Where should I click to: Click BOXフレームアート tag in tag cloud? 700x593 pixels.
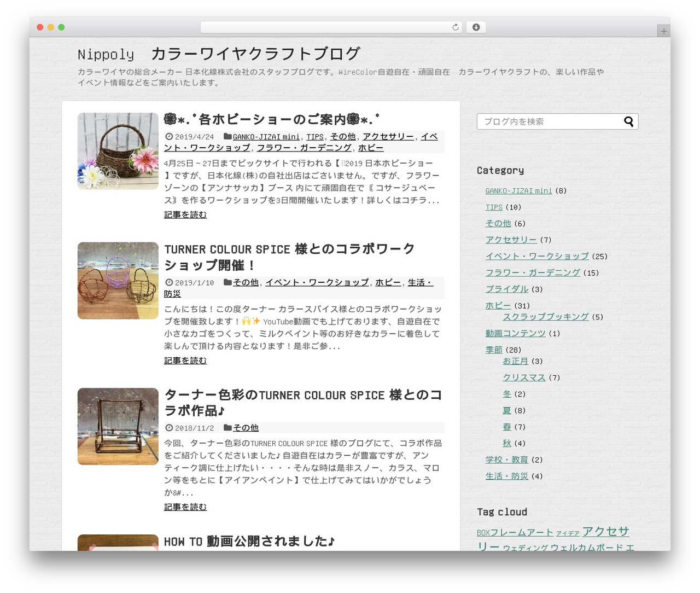(x=515, y=533)
